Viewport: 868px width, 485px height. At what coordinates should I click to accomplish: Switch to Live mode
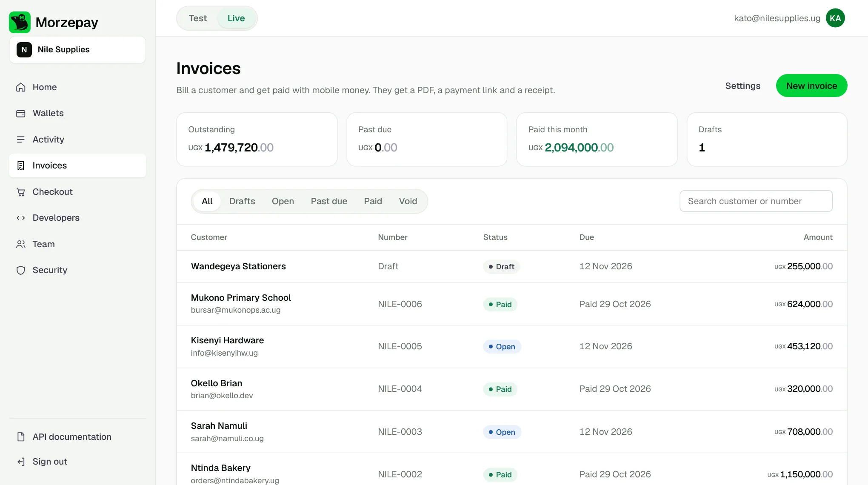pos(236,18)
